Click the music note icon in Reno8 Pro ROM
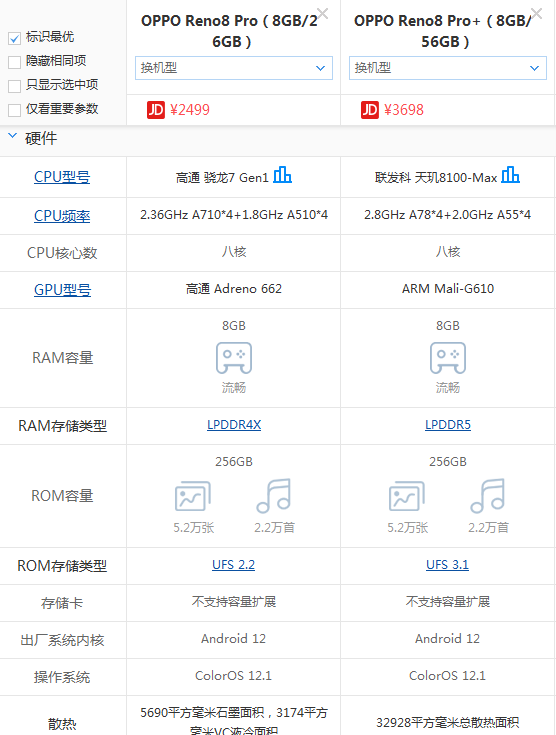 pos(274,495)
